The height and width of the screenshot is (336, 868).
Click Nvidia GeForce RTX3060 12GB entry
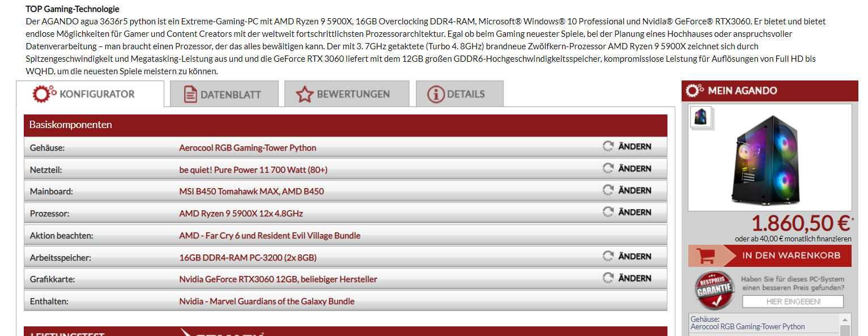[x=278, y=279]
